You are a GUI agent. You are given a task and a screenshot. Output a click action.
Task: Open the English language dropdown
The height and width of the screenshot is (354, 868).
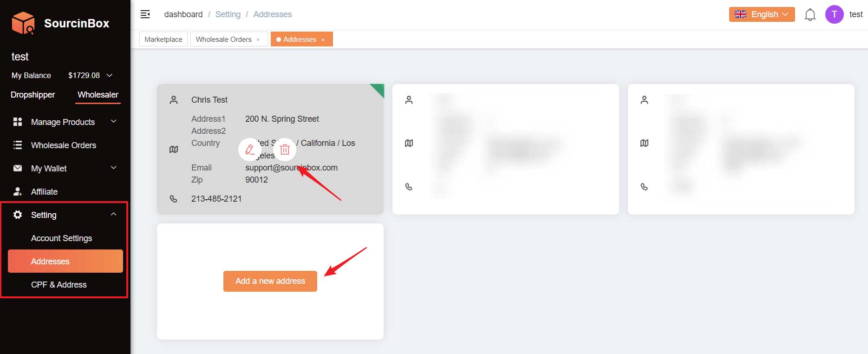tap(762, 14)
